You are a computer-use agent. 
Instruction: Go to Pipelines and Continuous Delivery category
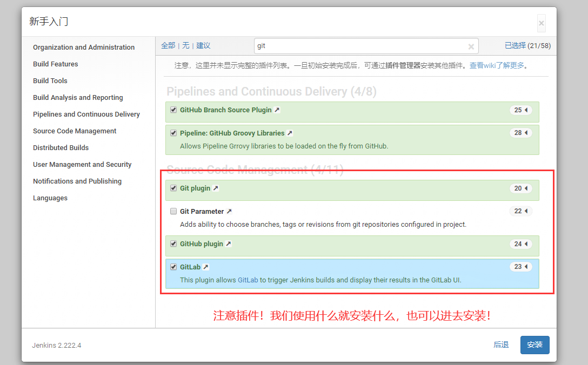pos(86,114)
